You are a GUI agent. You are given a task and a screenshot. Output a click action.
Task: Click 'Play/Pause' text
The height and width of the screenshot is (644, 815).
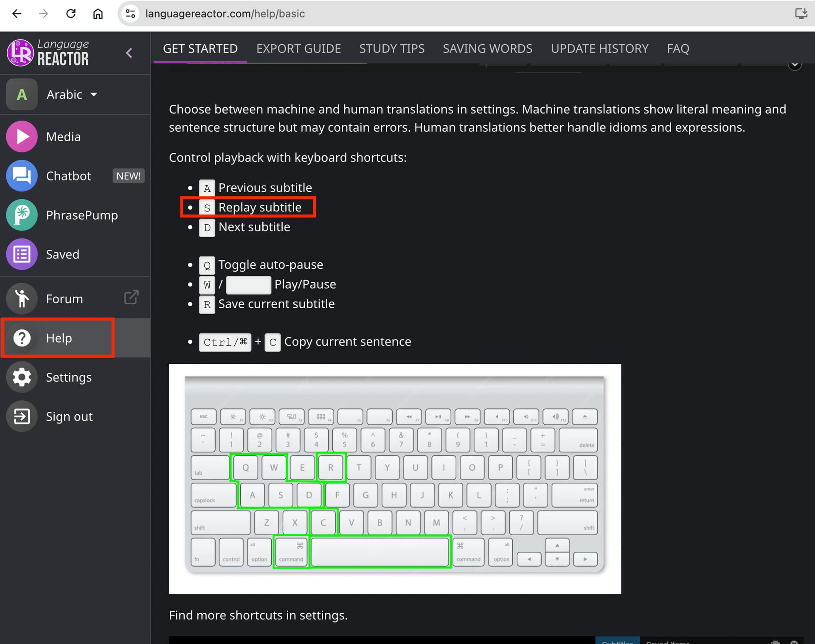click(x=305, y=284)
